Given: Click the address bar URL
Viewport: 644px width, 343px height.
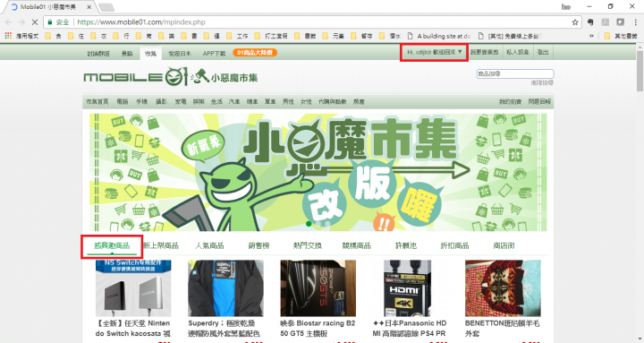Looking at the screenshot, I should click(x=141, y=22).
